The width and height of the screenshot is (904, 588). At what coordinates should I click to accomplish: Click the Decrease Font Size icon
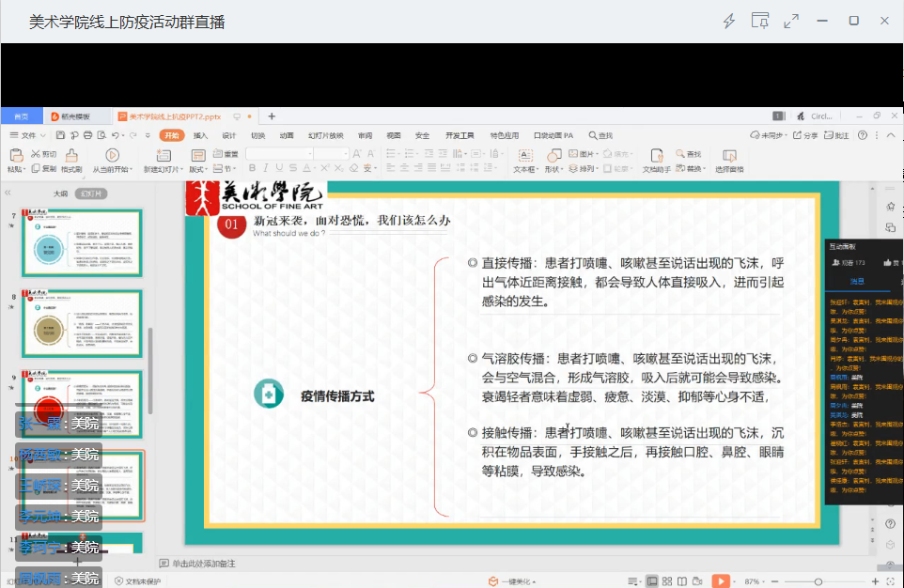click(x=370, y=154)
